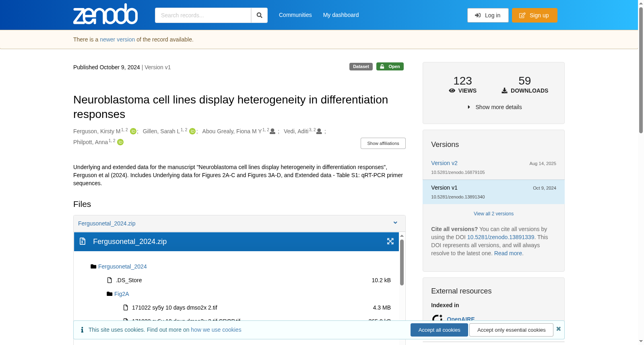Image resolution: width=644 pixels, height=345 pixels.
Task: Collapse the Fergusonetal_2024.zip preview panel
Action: 395,223
